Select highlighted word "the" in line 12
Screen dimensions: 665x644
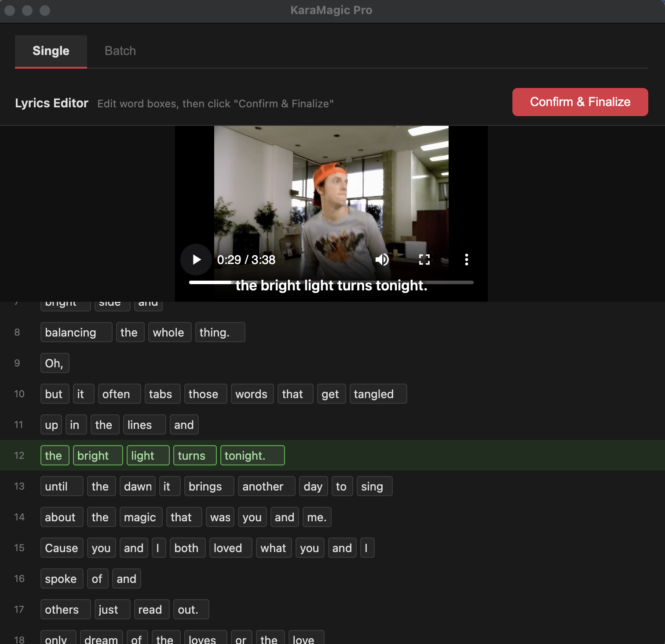(x=55, y=455)
